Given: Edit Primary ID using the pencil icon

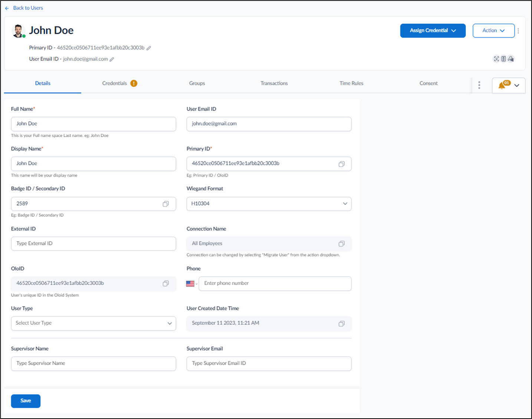Looking at the screenshot, I should (149, 48).
